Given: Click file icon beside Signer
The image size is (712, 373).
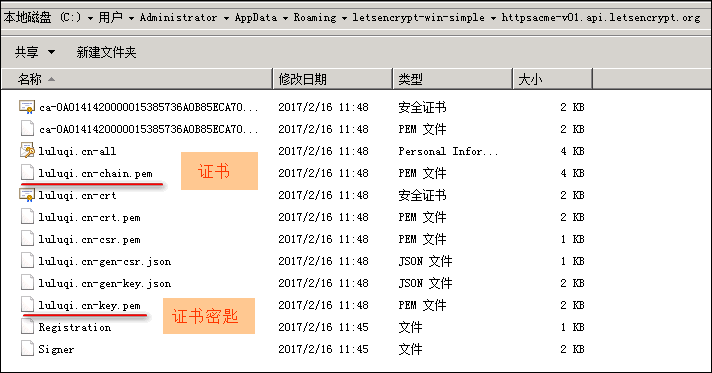Looking at the screenshot, I should point(27,348).
